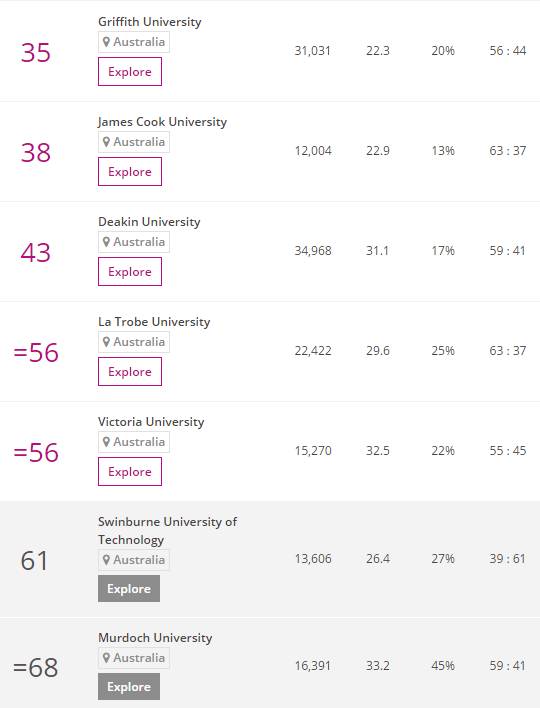Viewport: 540px width, 708px height.
Task: Click the gray Explore button for Swinburne
Action: (129, 588)
